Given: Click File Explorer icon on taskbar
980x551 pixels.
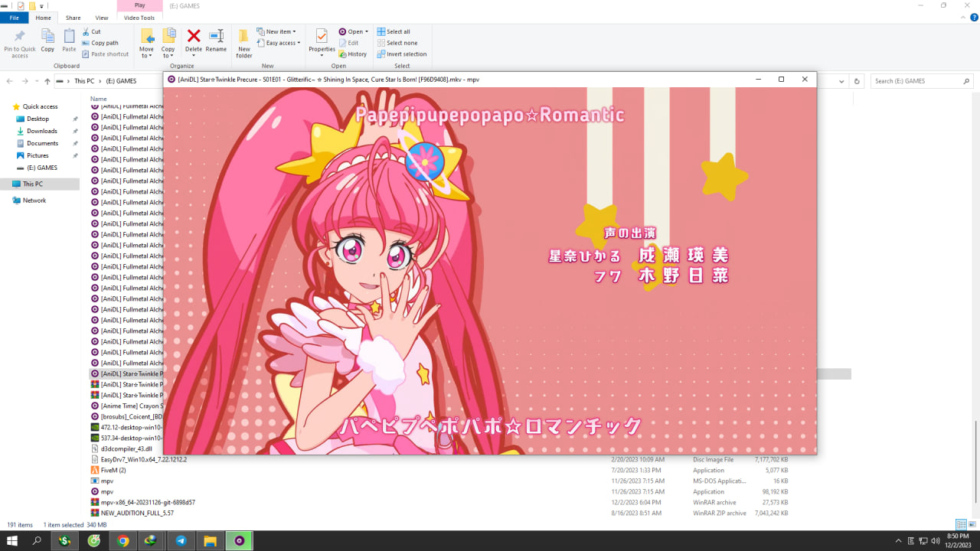Looking at the screenshot, I should [x=210, y=541].
